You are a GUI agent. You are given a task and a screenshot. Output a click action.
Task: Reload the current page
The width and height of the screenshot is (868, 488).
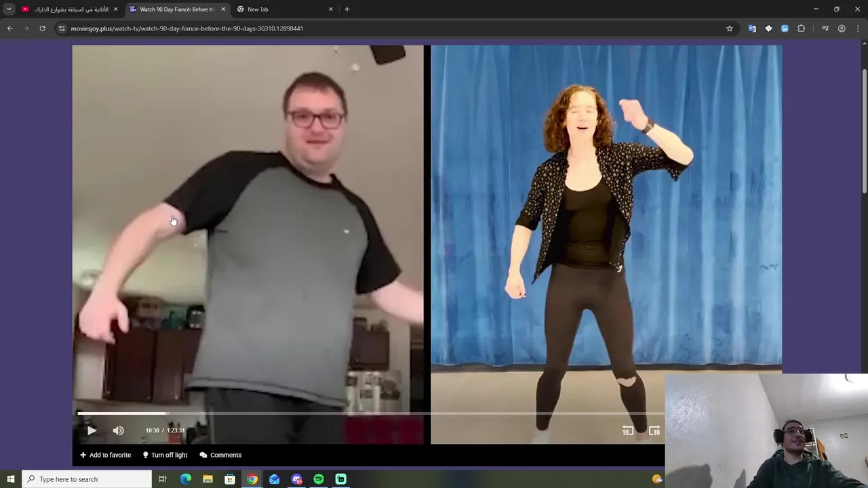pos(42,28)
